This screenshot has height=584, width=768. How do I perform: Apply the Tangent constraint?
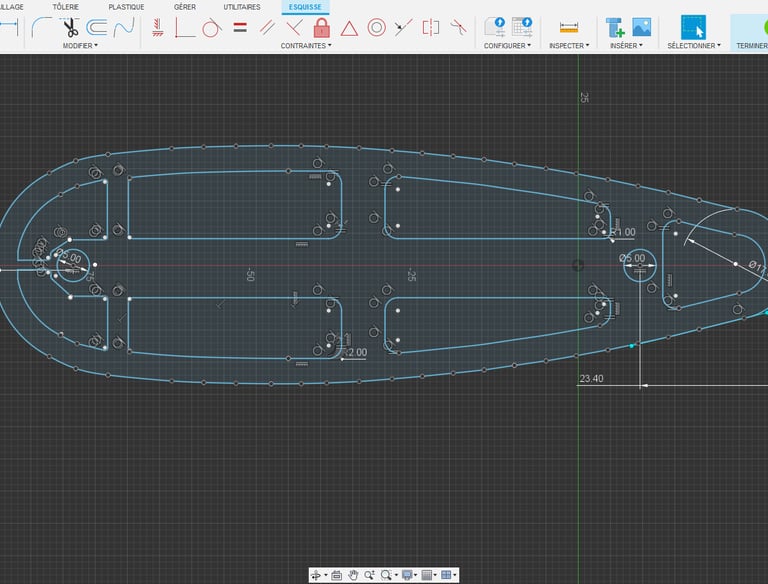pyautogui.click(x=212, y=27)
